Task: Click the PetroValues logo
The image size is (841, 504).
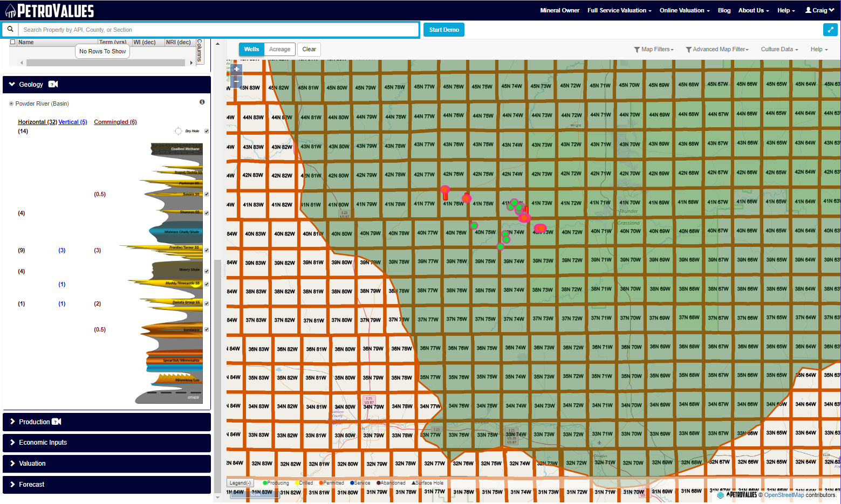Action: [50, 10]
